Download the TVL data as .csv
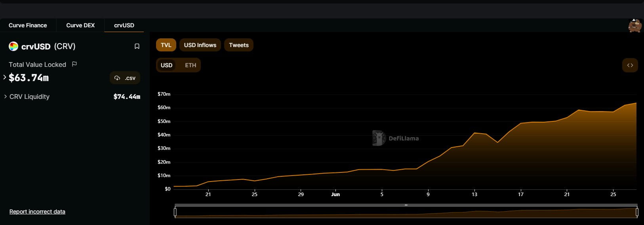Screen dimensions: 644x225 [x=125, y=78]
